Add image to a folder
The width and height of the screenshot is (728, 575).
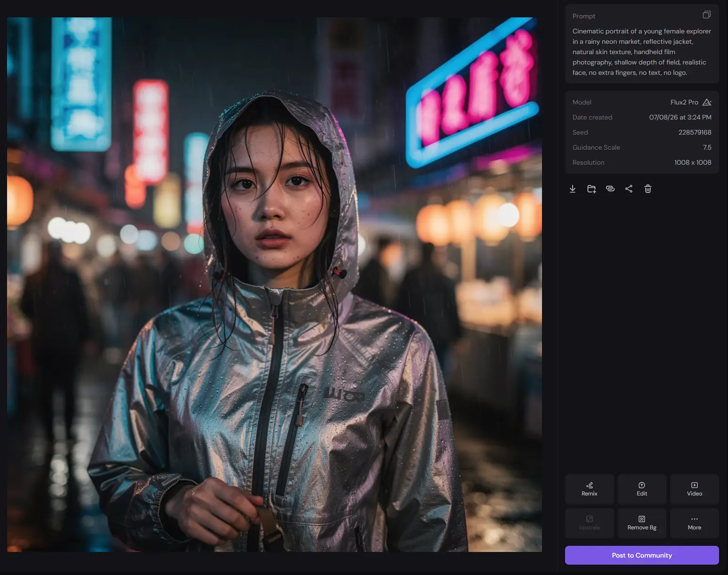click(591, 189)
